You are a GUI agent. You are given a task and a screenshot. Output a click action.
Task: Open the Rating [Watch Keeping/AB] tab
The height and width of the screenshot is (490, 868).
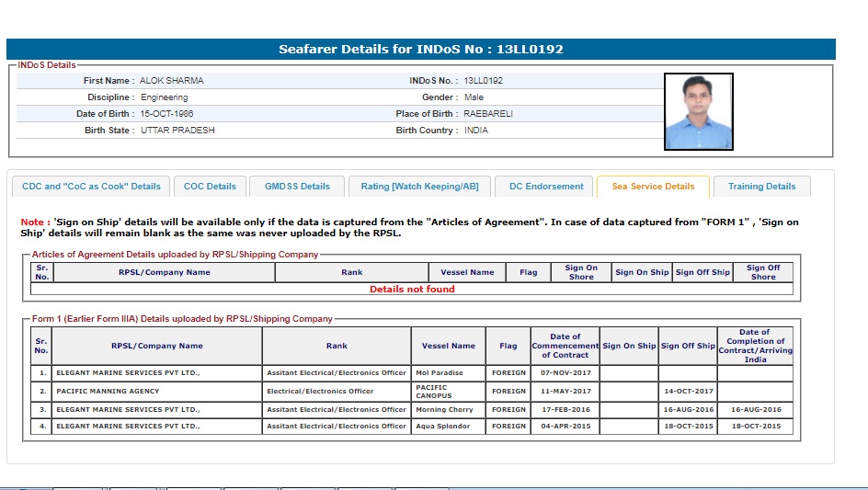tap(419, 187)
